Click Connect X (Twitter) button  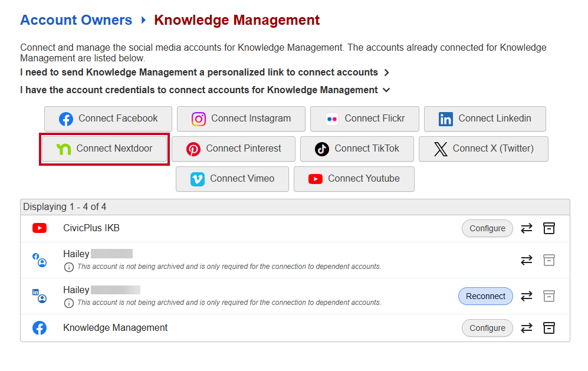[x=484, y=149]
